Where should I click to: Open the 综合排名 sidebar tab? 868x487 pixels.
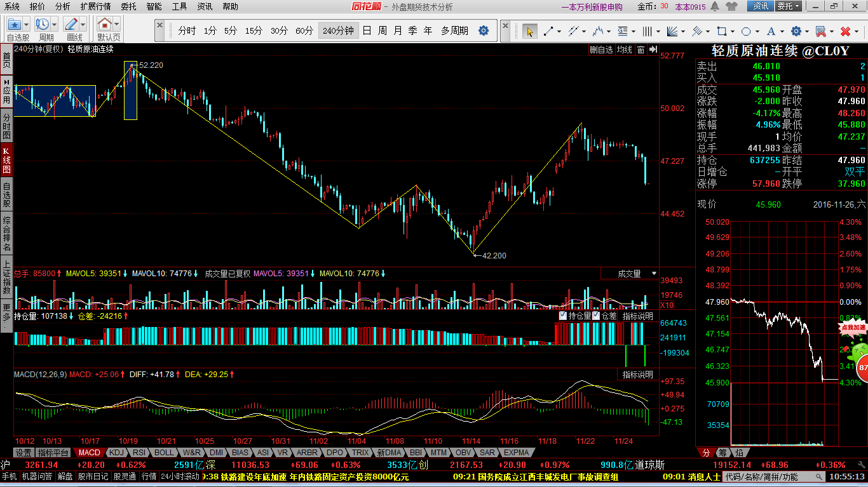click(x=6, y=232)
